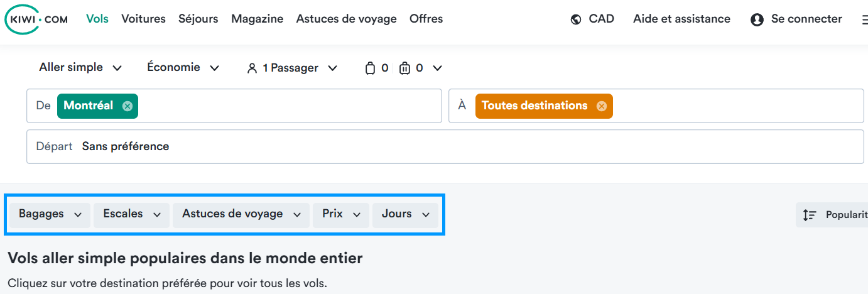The width and height of the screenshot is (868, 294).
Task: Click Se connecter to sign in
Action: tap(806, 19)
